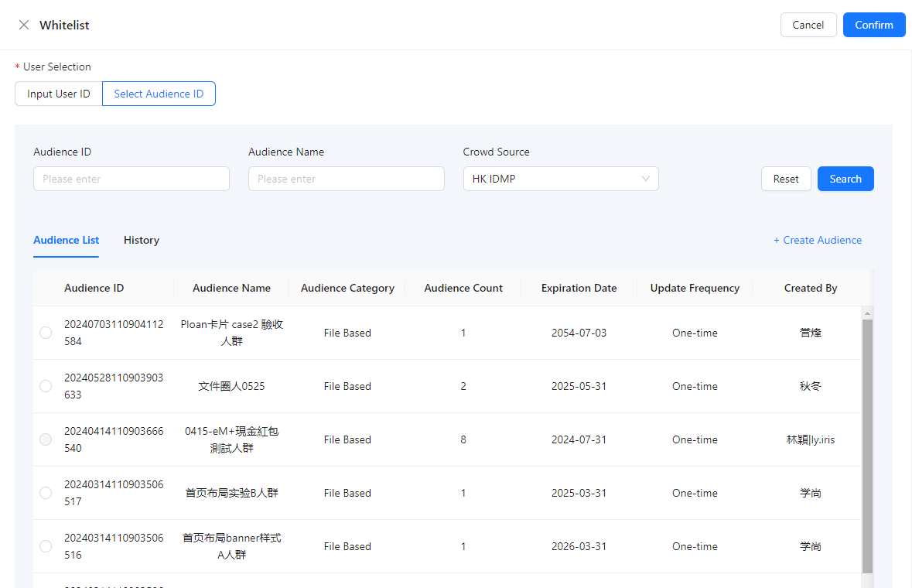Click the Create Audience link
The image size is (912, 588).
click(818, 240)
